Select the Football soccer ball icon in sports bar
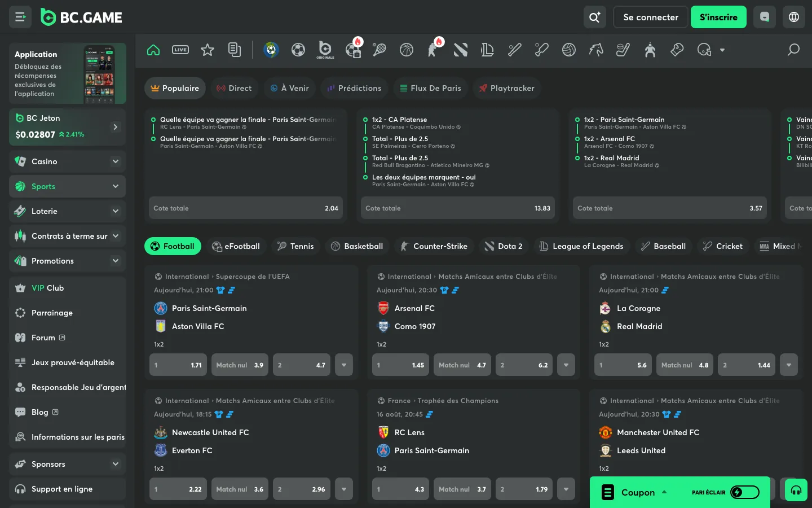This screenshot has width=812, height=508. 298,50
